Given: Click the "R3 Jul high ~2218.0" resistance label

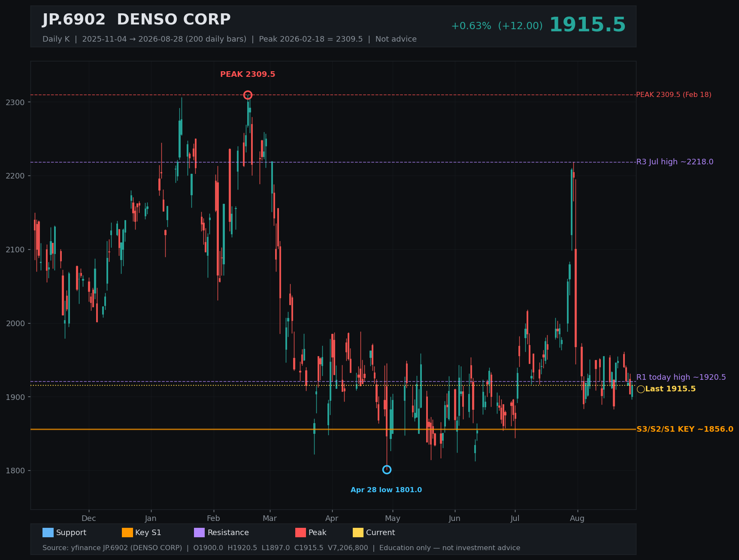Looking at the screenshot, I should (x=675, y=162).
